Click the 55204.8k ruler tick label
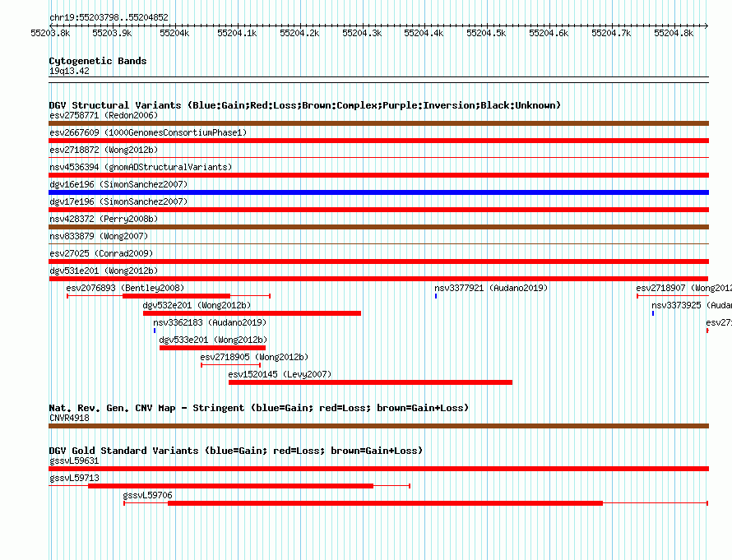The width and height of the screenshot is (732, 560). pyautogui.click(x=674, y=33)
